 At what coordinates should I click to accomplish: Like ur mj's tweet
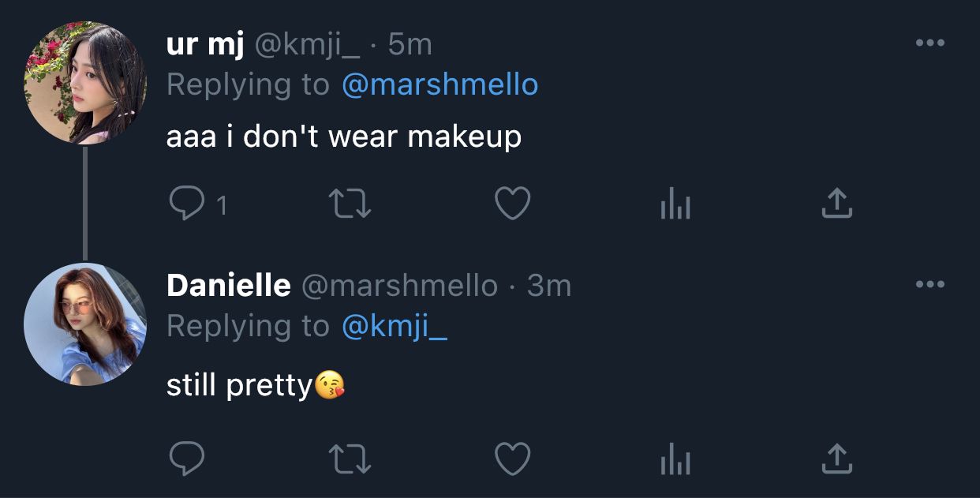[x=512, y=205]
